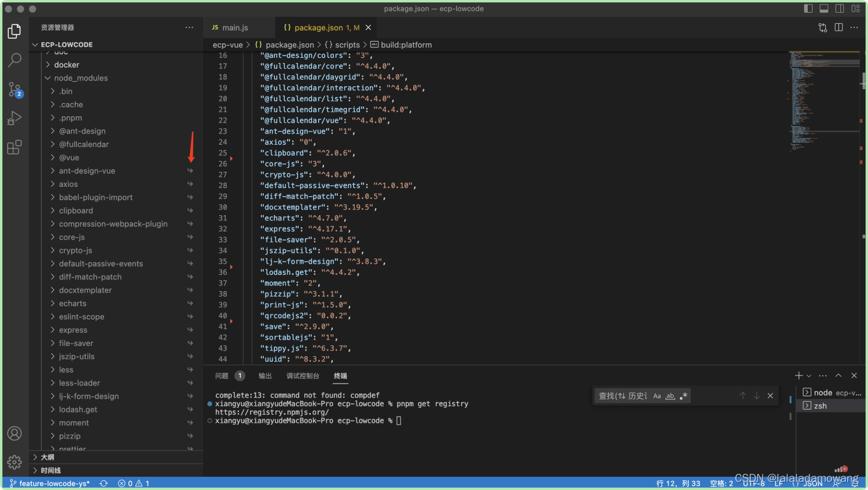Close the bottom panel
This screenshot has width=868, height=490.
854,375
